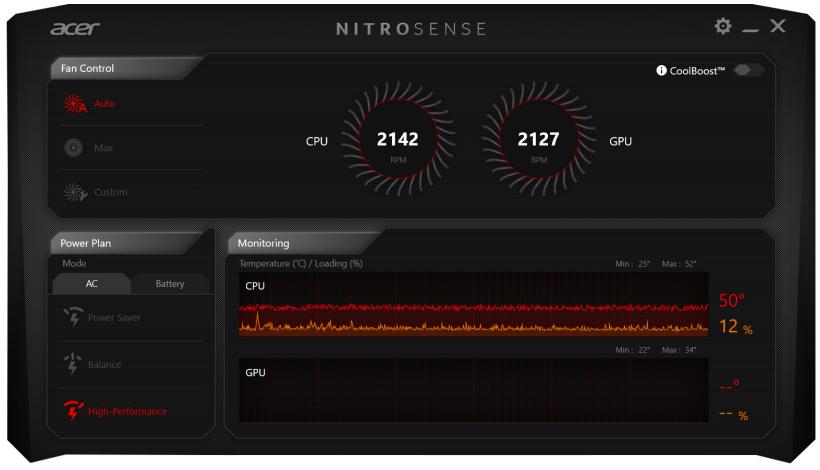Click the GPU Max: 34° label
The image size is (820, 470).
pyautogui.click(x=679, y=350)
